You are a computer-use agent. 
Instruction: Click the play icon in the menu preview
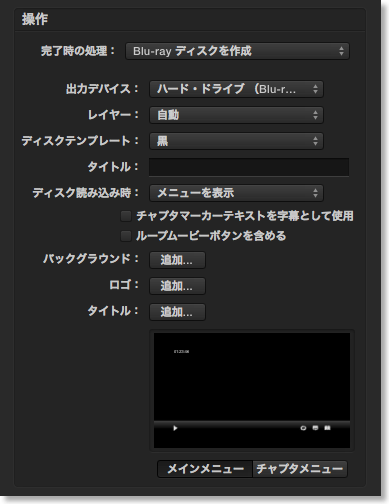pos(175,428)
